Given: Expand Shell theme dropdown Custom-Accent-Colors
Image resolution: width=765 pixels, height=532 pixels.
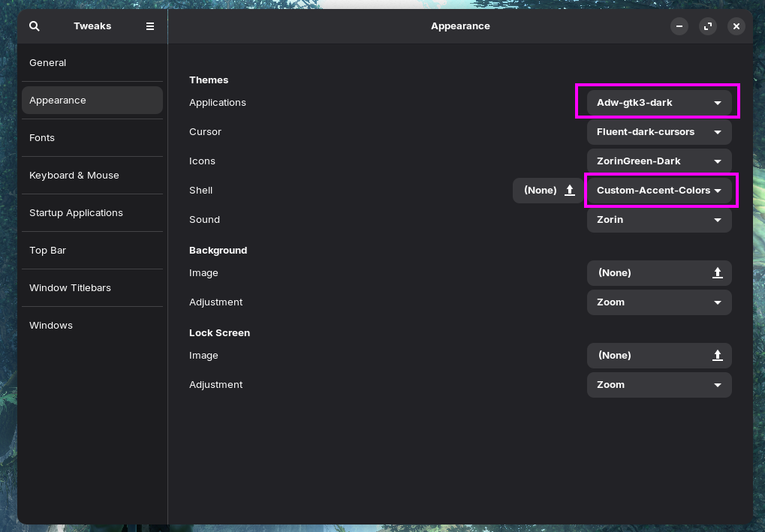Looking at the screenshot, I should (x=659, y=190).
